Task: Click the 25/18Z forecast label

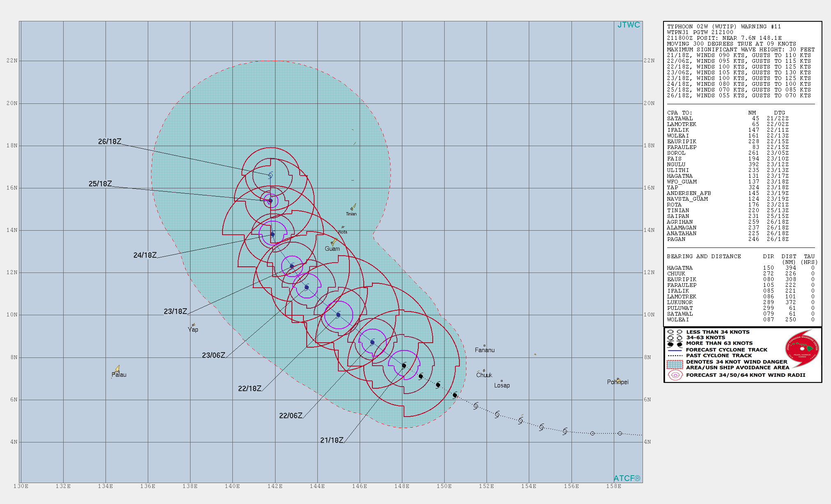Action: (100, 184)
